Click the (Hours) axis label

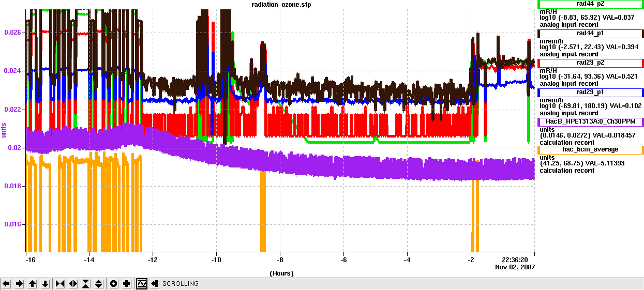[281, 273]
